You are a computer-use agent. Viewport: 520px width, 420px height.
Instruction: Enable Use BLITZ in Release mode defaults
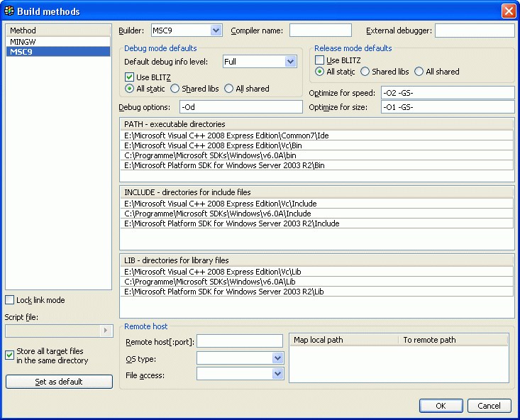[x=320, y=60]
